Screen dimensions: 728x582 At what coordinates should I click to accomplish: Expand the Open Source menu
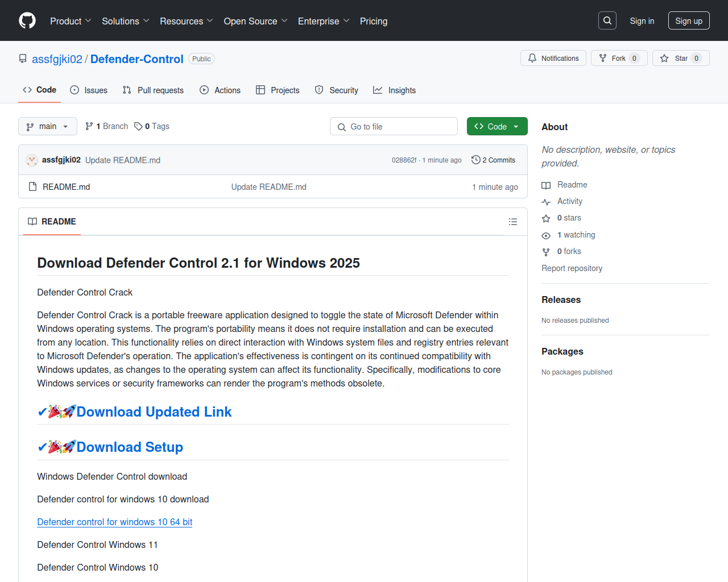click(x=256, y=21)
